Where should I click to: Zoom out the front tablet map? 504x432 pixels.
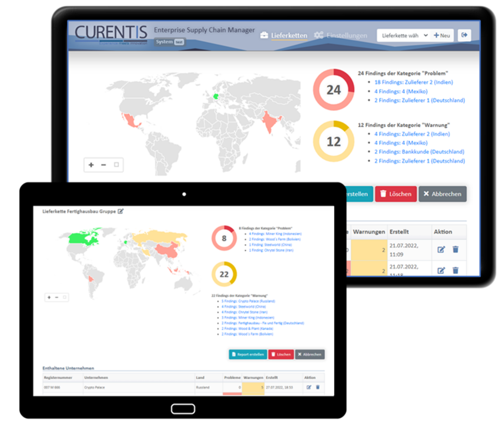(57, 297)
